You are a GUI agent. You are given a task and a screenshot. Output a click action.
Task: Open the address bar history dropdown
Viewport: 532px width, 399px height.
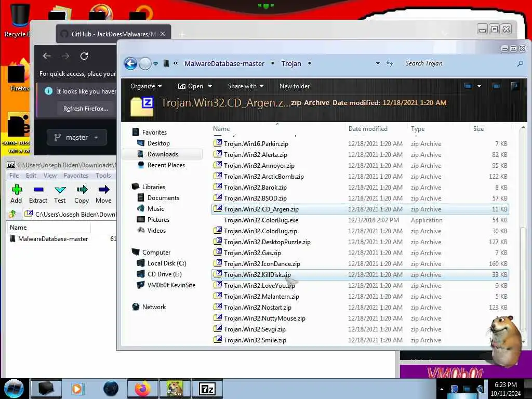click(x=378, y=63)
